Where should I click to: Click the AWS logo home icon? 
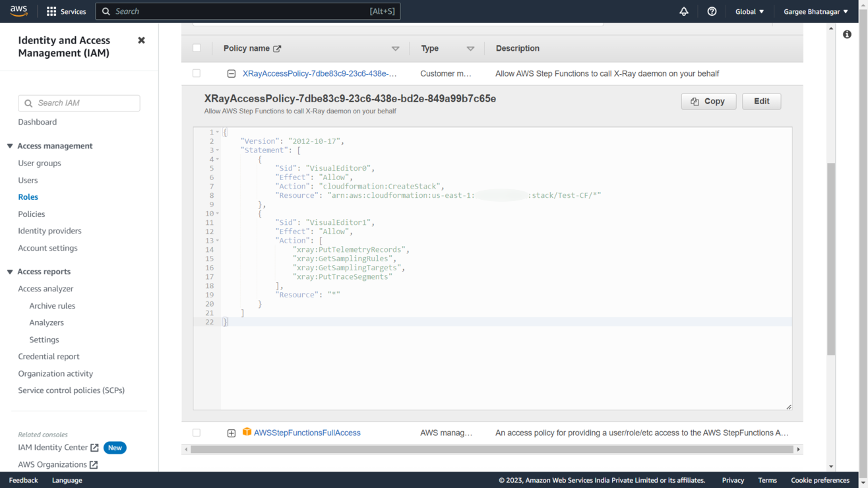[x=18, y=11]
